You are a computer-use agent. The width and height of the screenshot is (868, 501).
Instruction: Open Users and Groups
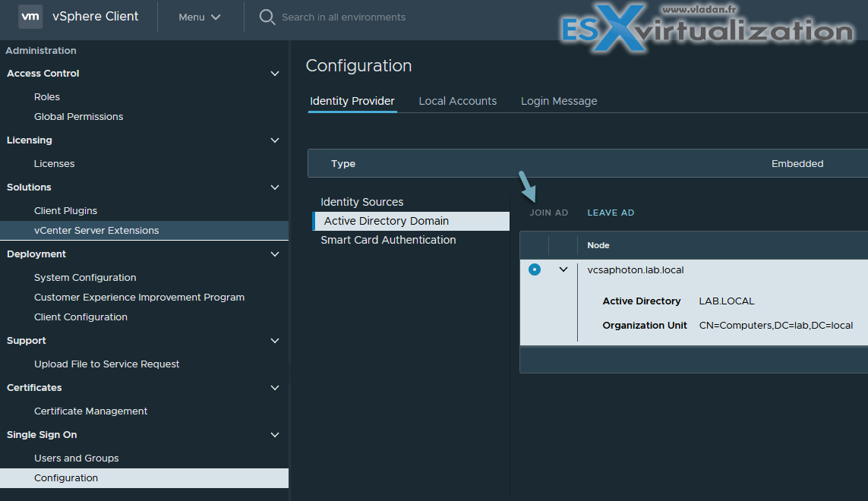tap(77, 458)
